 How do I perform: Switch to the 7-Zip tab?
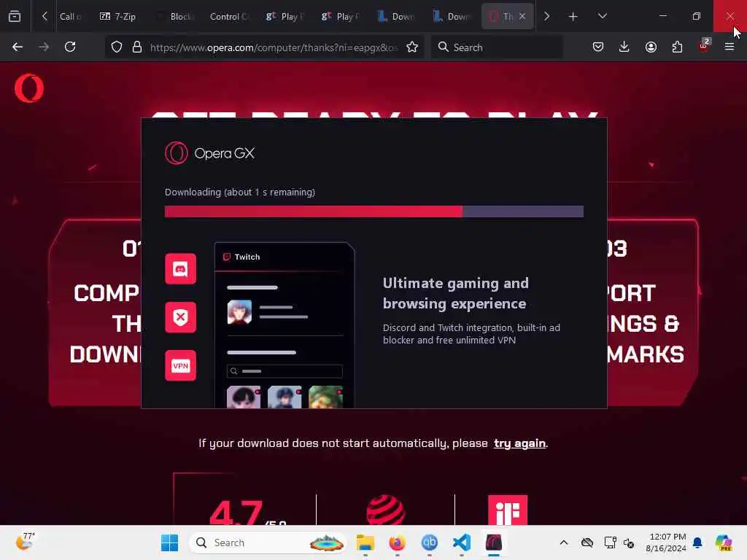click(118, 17)
